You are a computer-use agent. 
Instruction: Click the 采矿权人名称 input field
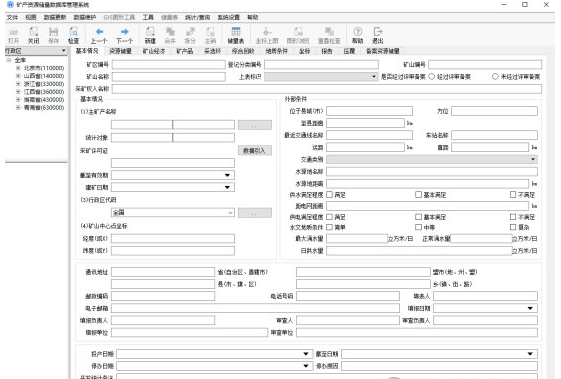click(x=327, y=89)
